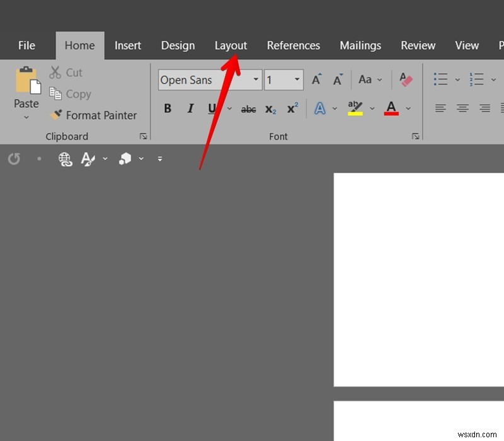Switch to the Layout ribbon tab
Screen dimensions: 504x441
[231, 45]
